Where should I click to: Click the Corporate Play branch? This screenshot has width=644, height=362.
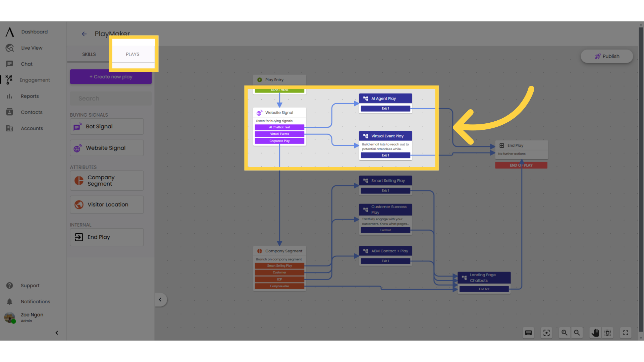pos(279,141)
